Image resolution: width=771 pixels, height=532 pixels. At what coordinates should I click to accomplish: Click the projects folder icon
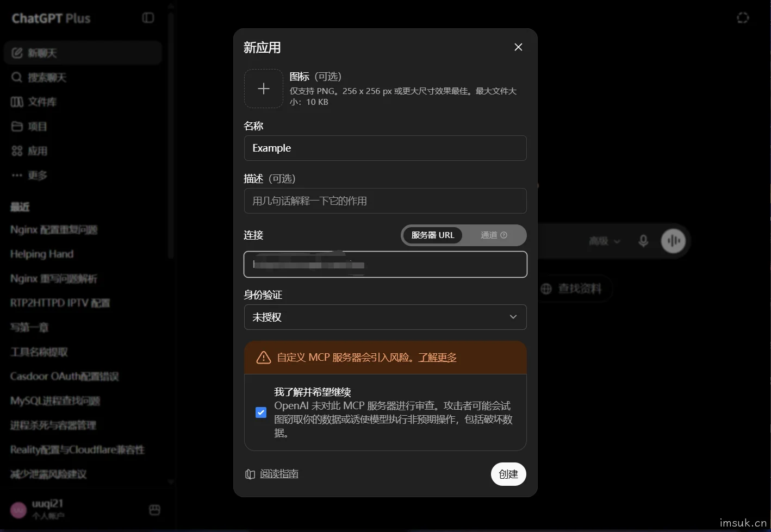pyautogui.click(x=17, y=126)
